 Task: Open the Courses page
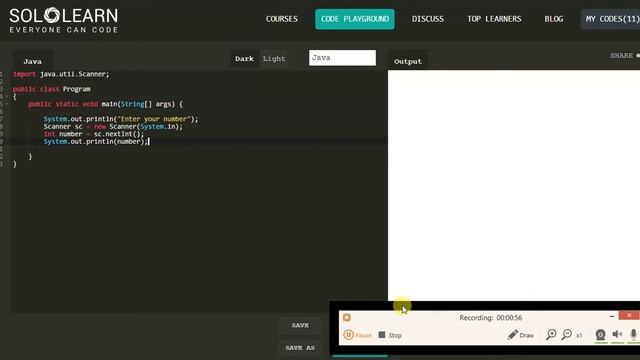282,19
